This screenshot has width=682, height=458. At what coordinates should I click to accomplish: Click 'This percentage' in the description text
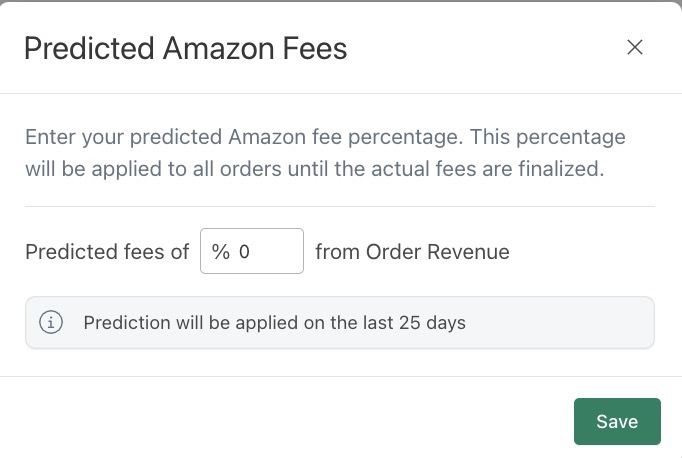pyautogui.click(x=548, y=137)
